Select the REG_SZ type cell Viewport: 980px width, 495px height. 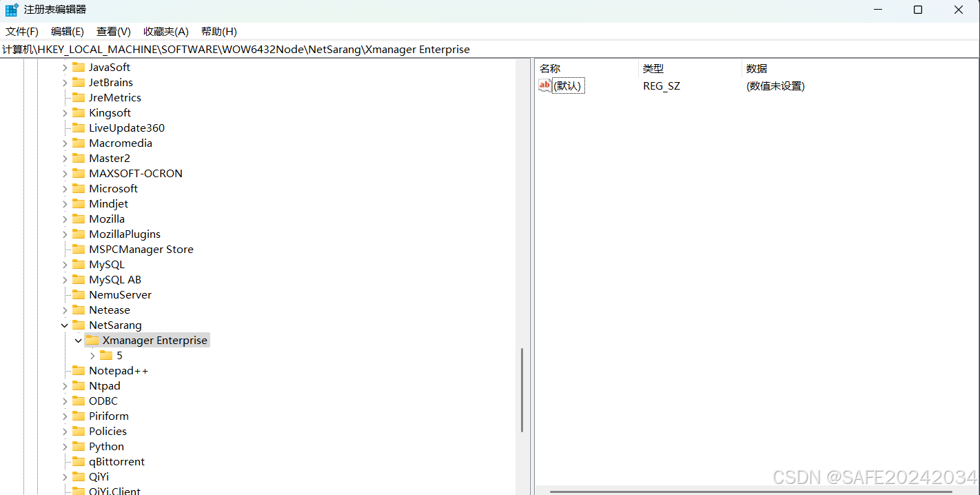pos(662,85)
